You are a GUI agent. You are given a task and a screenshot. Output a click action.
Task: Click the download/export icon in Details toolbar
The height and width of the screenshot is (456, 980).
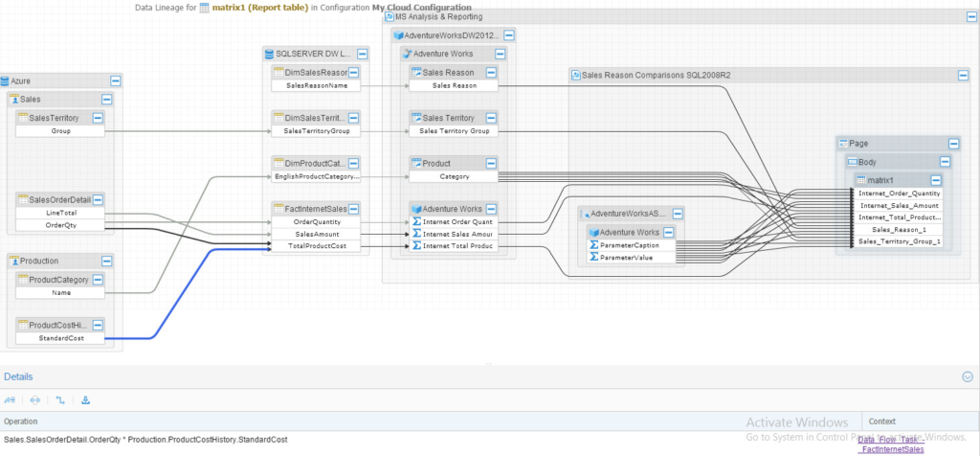coord(85,400)
